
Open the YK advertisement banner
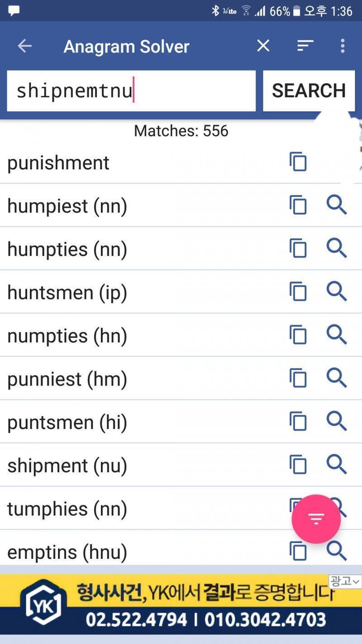181,604
